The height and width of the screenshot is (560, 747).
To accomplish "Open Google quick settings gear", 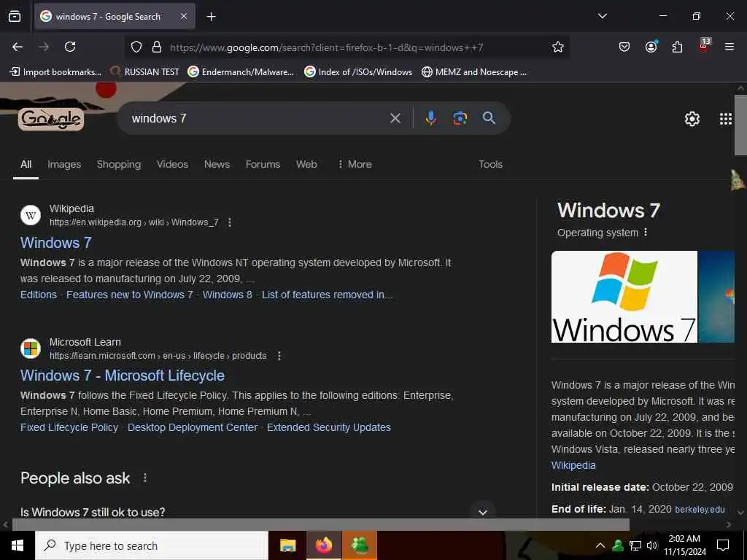I will click(692, 119).
